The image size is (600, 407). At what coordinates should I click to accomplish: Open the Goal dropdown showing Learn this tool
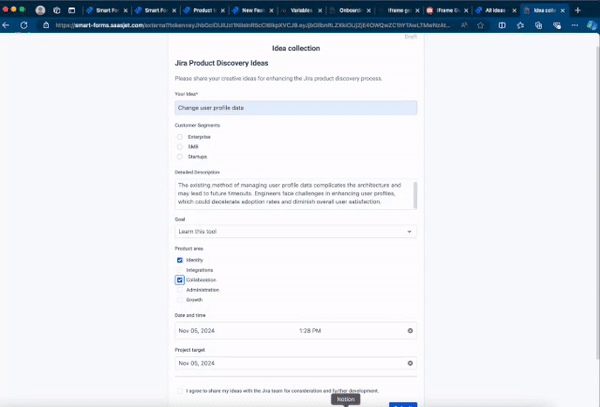(x=296, y=231)
